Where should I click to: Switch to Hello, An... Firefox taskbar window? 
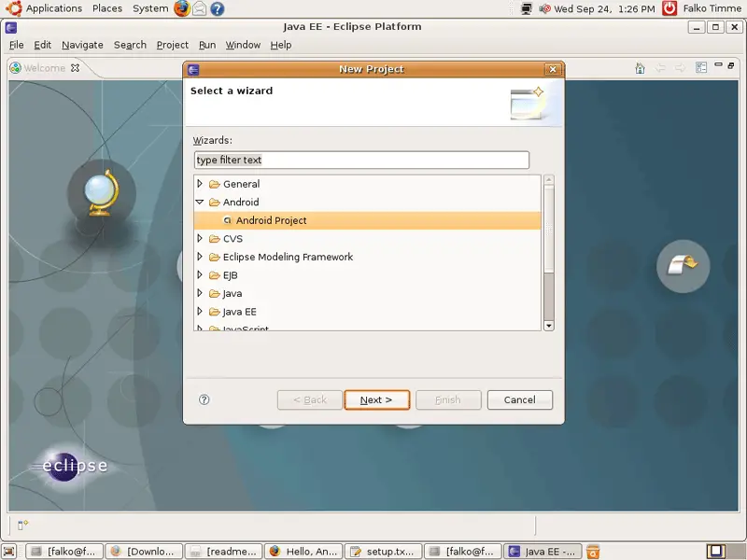303,552
